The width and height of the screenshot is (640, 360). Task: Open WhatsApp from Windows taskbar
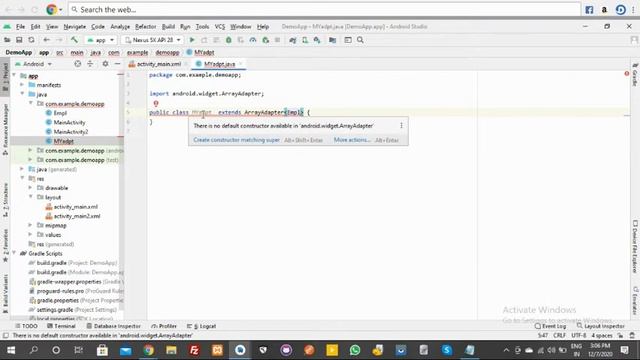tap(355, 350)
